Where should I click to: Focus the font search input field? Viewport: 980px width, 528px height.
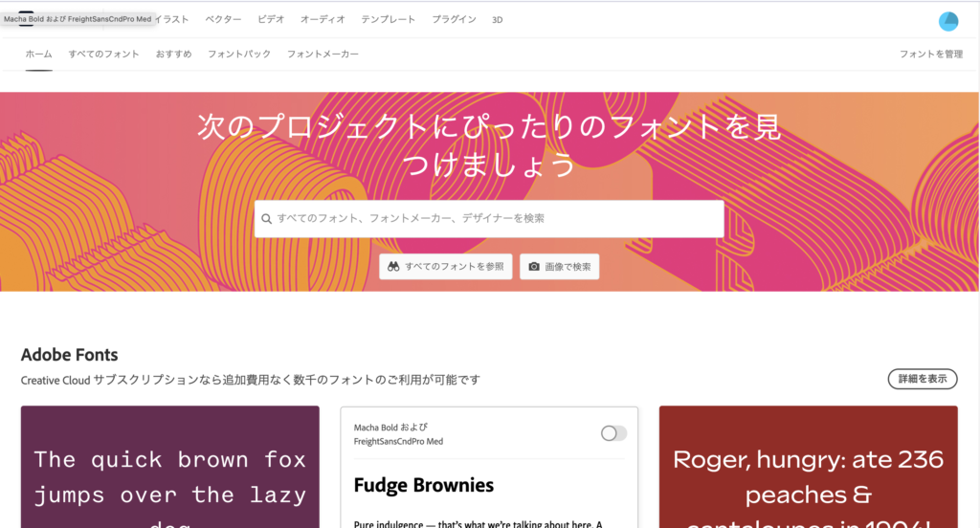point(498,219)
